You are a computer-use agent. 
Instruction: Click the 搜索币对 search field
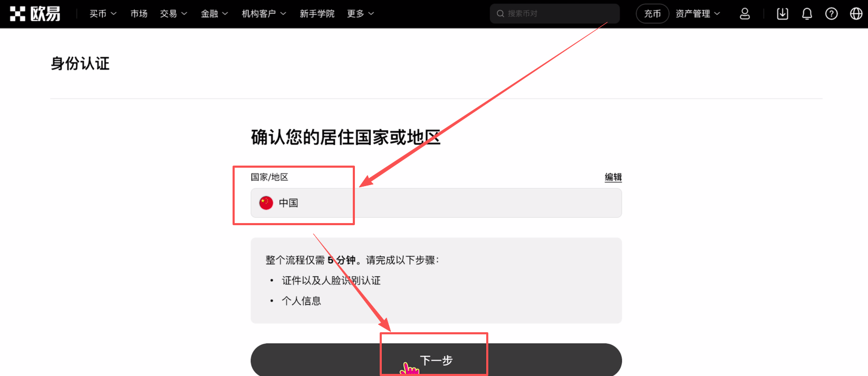point(555,14)
